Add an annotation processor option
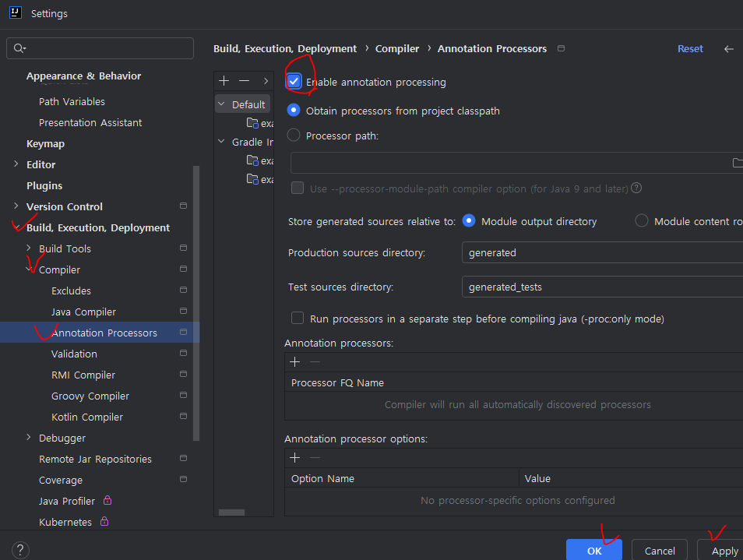 tap(294, 458)
